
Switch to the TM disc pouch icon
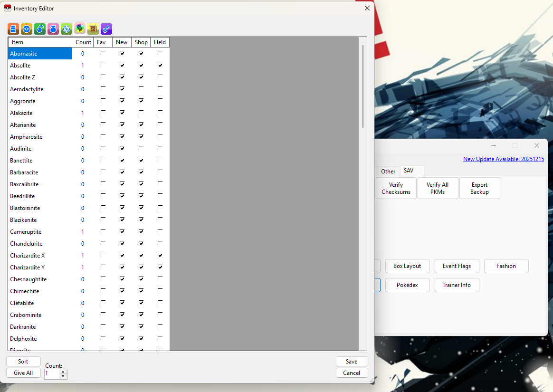tap(67, 29)
